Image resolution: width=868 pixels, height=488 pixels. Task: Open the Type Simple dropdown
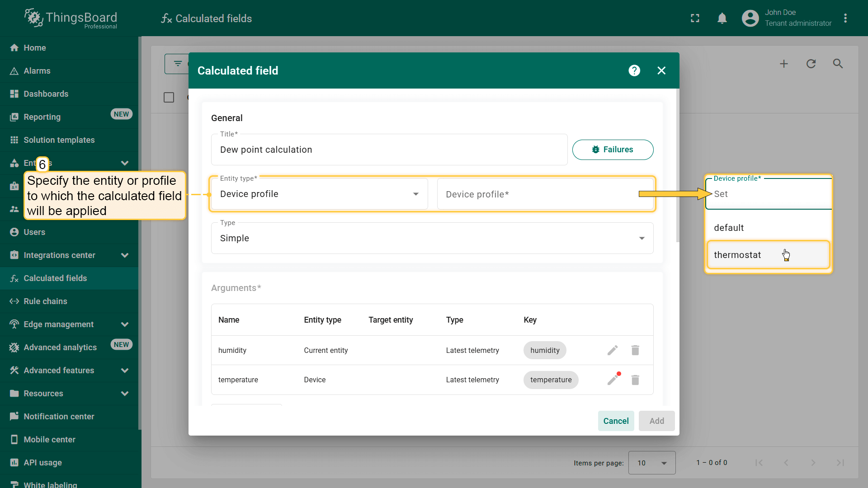(432, 238)
